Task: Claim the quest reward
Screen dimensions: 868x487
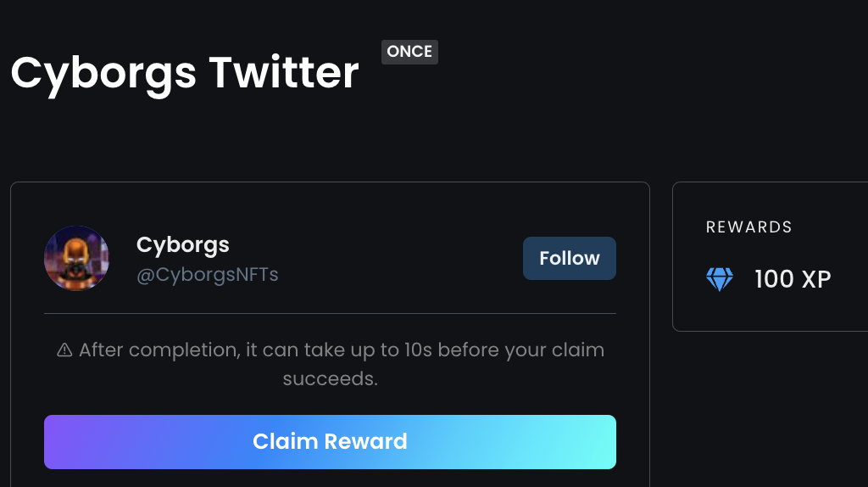Action: coord(330,441)
